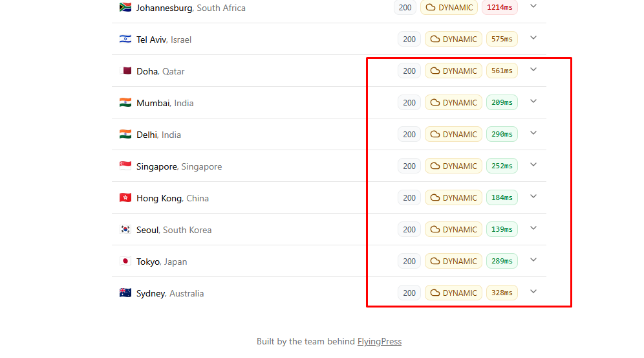The height and width of the screenshot is (358, 644).
Task: Click the South Korea flag icon
Action: (125, 229)
